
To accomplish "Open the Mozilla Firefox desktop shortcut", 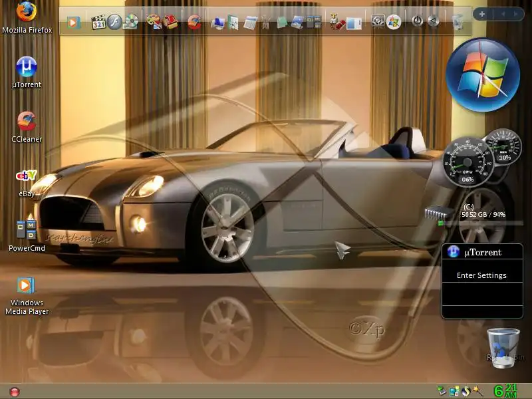I will tap(27, 17).
